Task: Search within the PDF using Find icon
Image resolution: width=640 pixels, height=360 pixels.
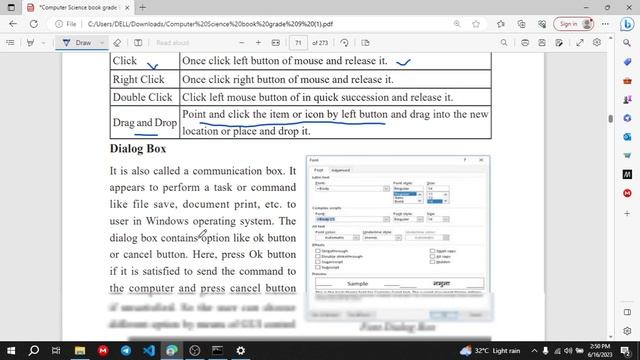Action: coord(504,42)
